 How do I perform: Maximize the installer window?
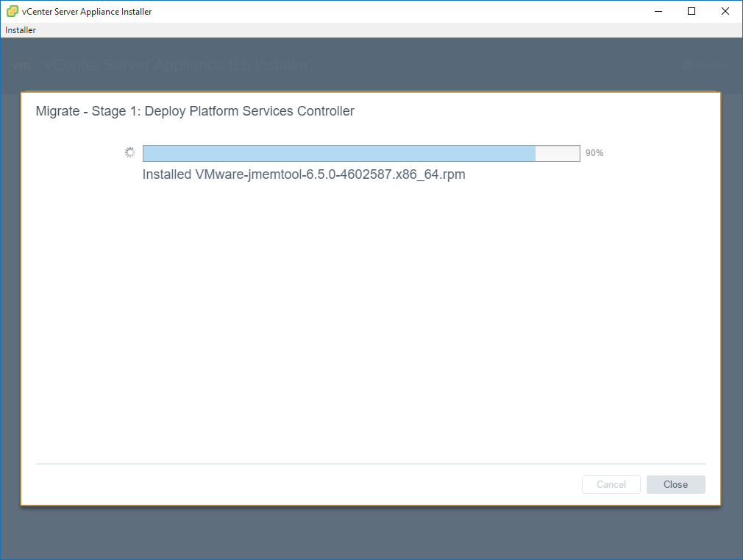[x=692, y=11]
